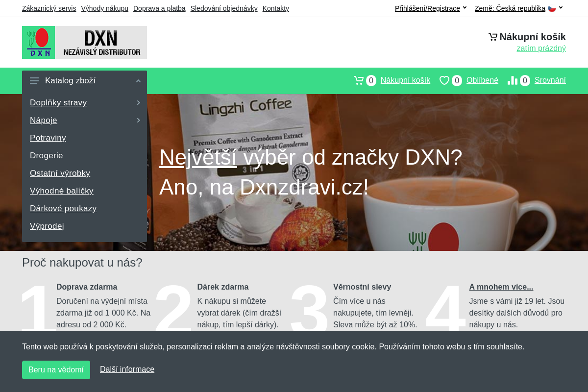Click the cart counter badge showing 0
Image resolution: width=588 pixels, height=392 pixels.
point(371,80)
